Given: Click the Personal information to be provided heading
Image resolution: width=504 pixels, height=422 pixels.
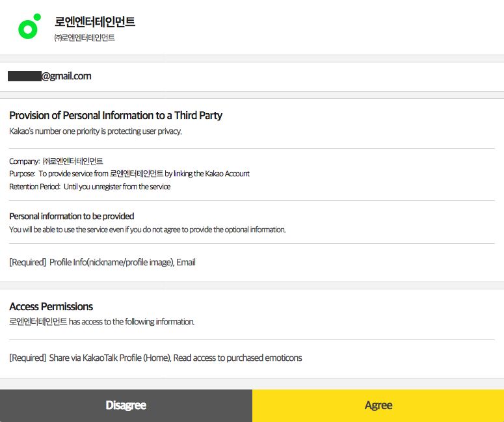Looking at the screenshot, I should point(72,216).
